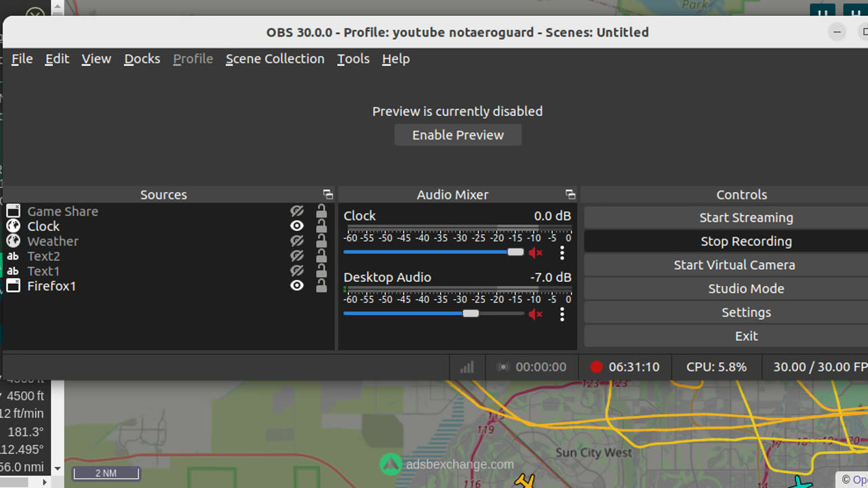Click the 2 NM map scale bar
The width and height of the screenshot is (868, 488).
tap(106, 473)
